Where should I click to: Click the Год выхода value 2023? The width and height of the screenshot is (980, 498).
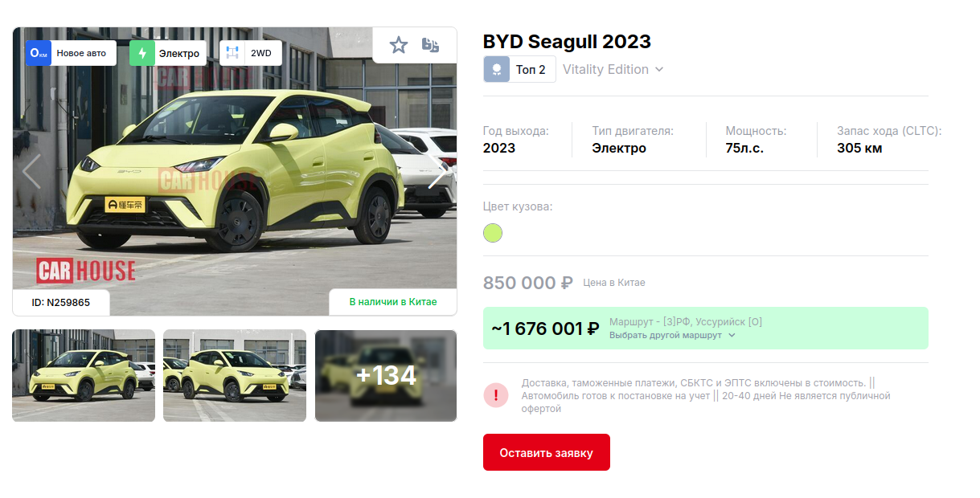coord(499,148)
